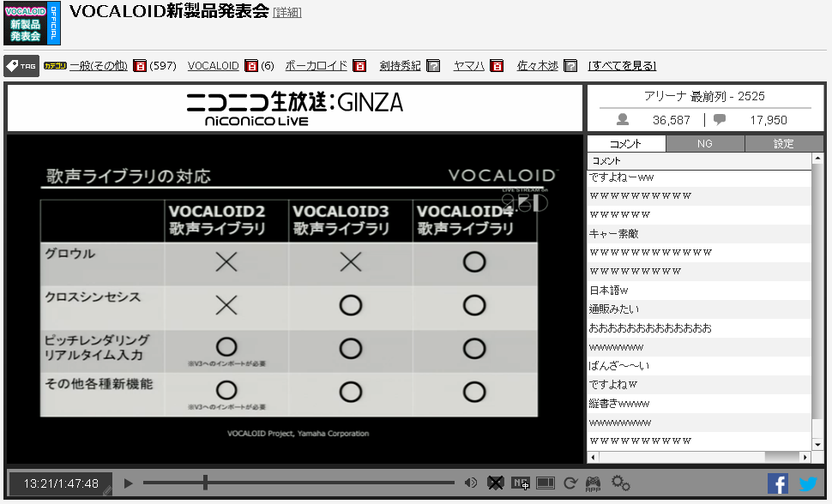Mute the stream volume using the speaker icon
This screenshot has height=504, width=832.
[x=471, y=482]
